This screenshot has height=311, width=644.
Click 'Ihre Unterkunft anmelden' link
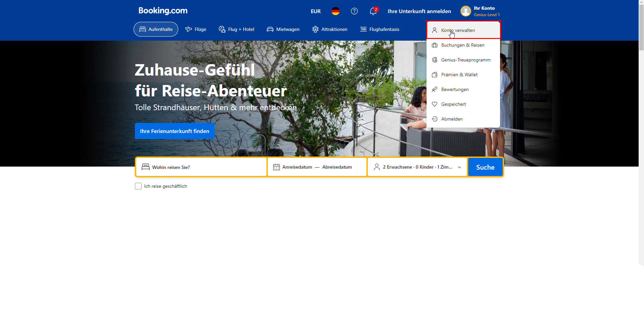pyautogui.click(x=419, y=11)
